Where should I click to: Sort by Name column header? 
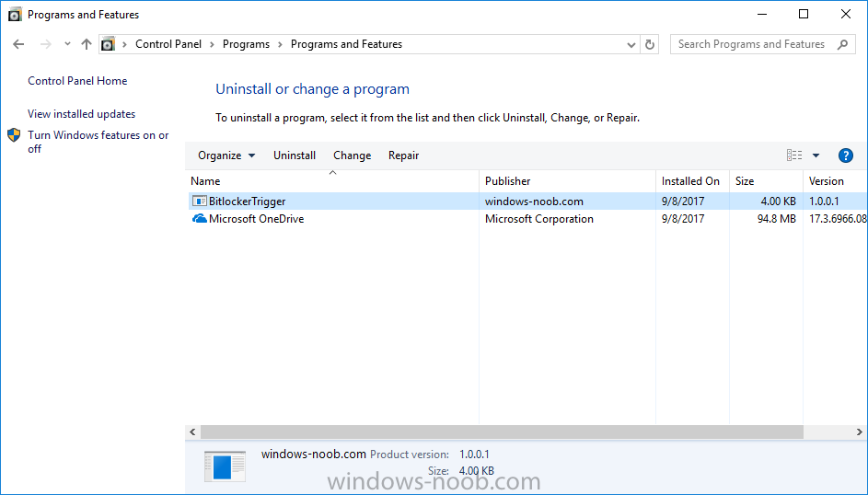coord(332,181)
